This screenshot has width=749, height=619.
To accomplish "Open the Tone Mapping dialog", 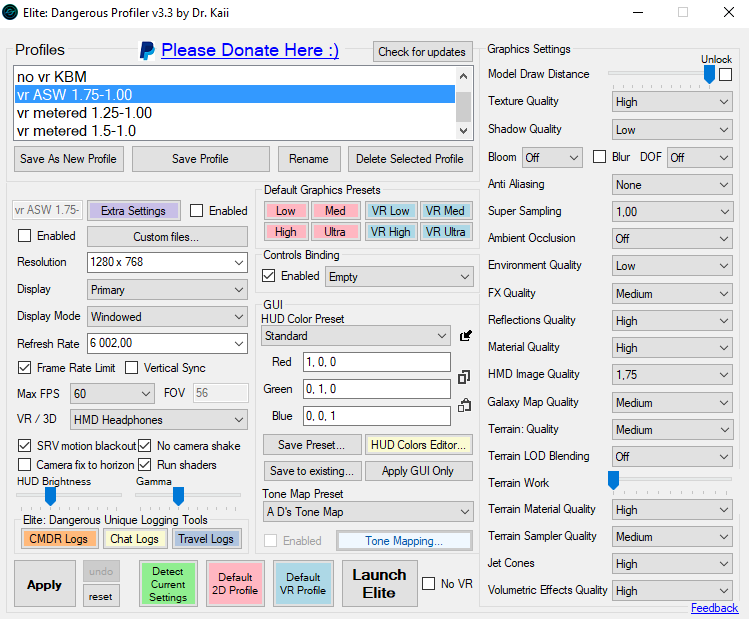I will click(x=404, y=541).
